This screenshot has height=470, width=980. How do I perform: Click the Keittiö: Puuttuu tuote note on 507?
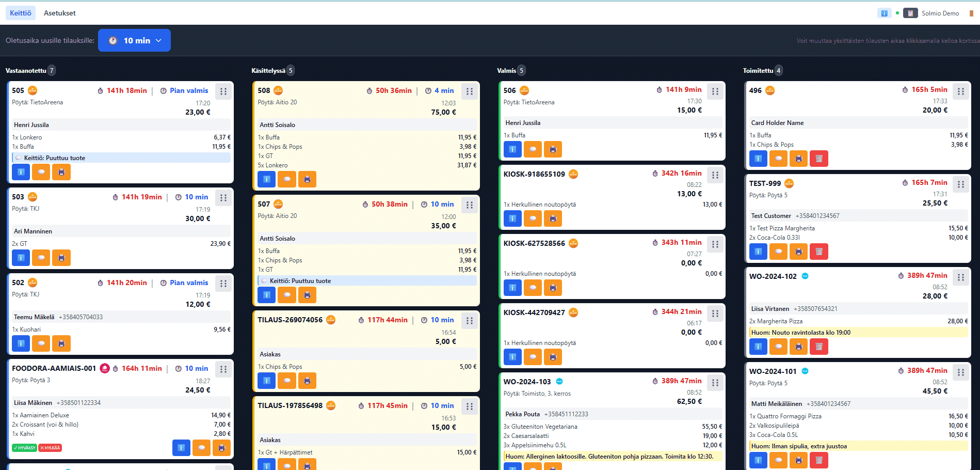367,281
